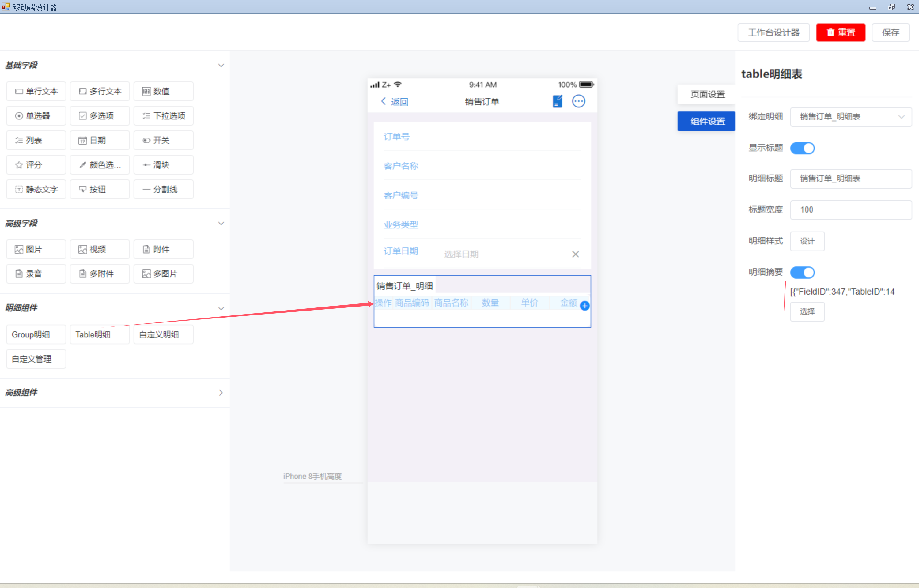Toggle the 显示标题 switch off
919x588 pixels.
click(802, 148)
